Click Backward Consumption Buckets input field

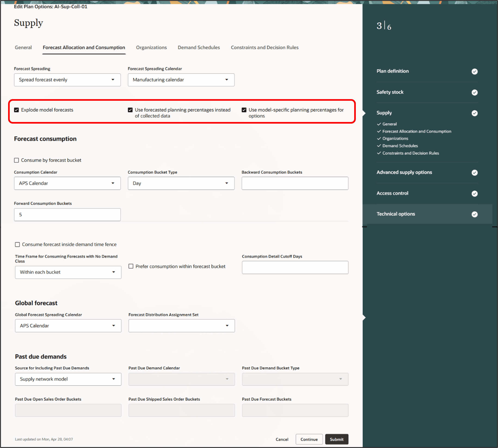[x=295, y=183]
